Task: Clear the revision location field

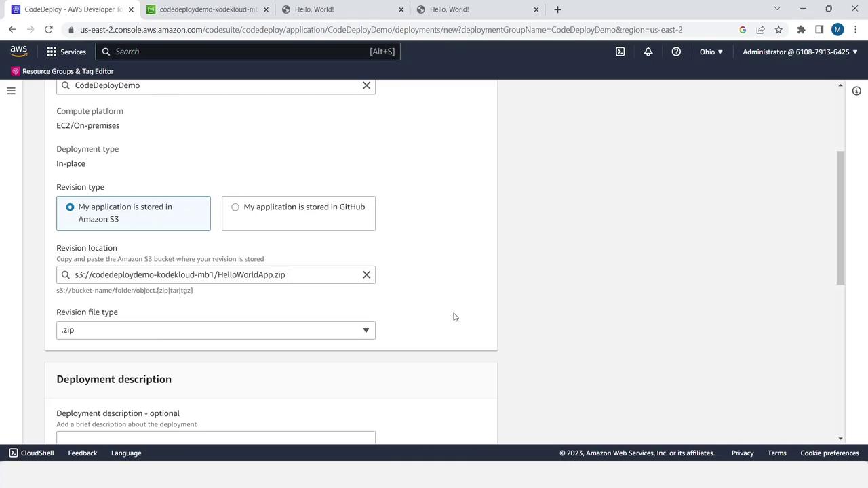Action: click(x=366, y=274)
